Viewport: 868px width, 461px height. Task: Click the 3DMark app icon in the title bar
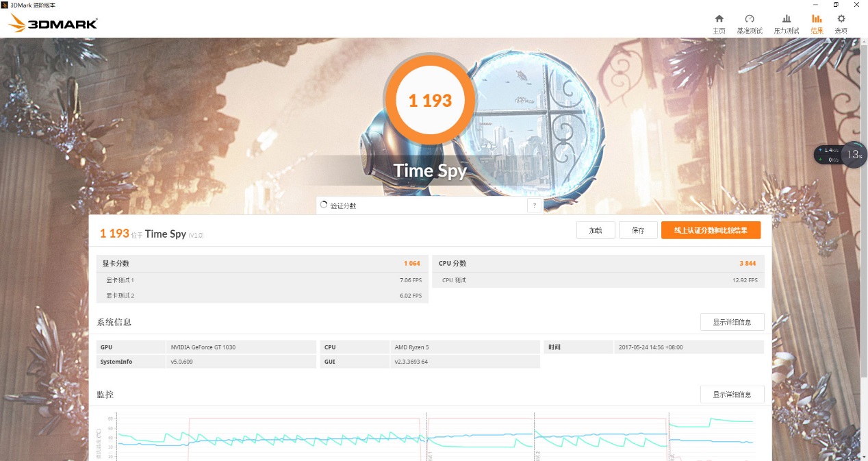(x=5, y=5)
